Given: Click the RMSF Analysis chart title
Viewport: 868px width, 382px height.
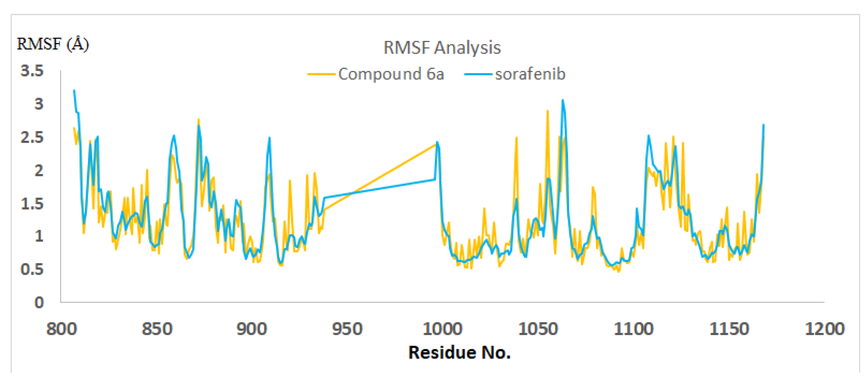Looking at the screenshot, I should [442, 47].
